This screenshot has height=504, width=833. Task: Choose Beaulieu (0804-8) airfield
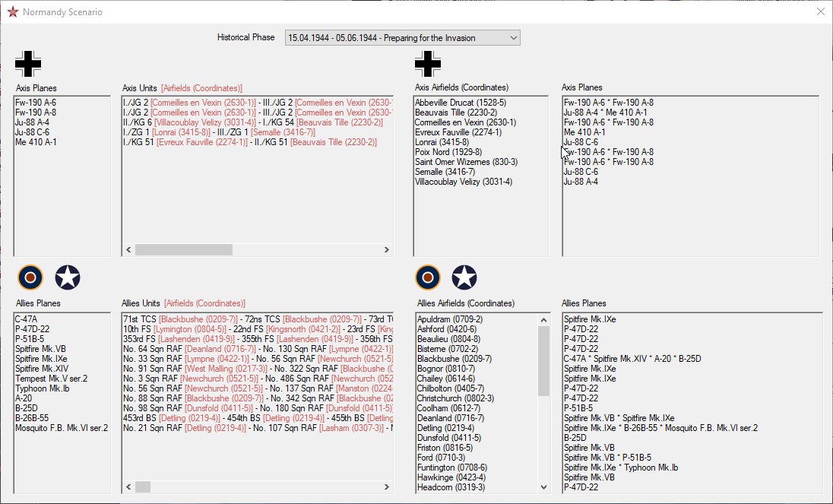477,339
